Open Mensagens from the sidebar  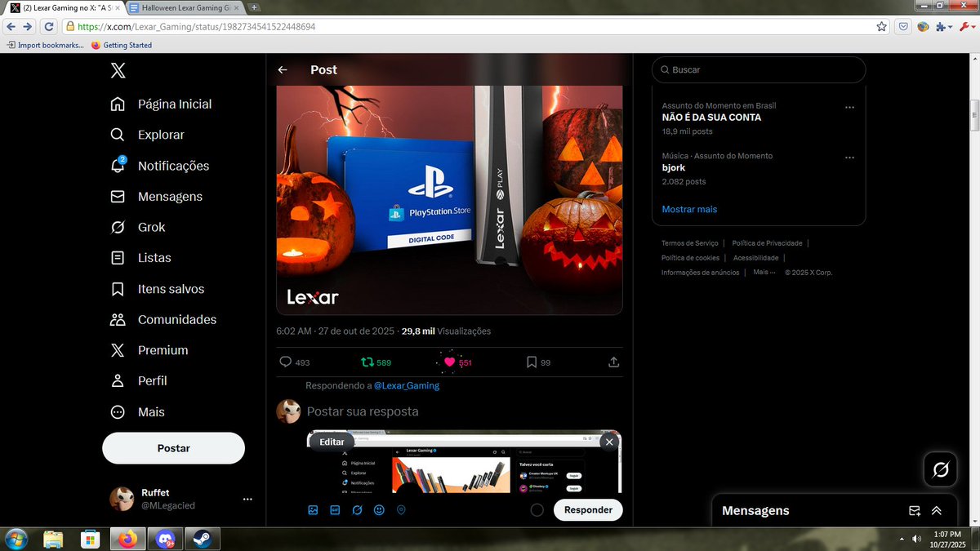(x=156, y=197)
